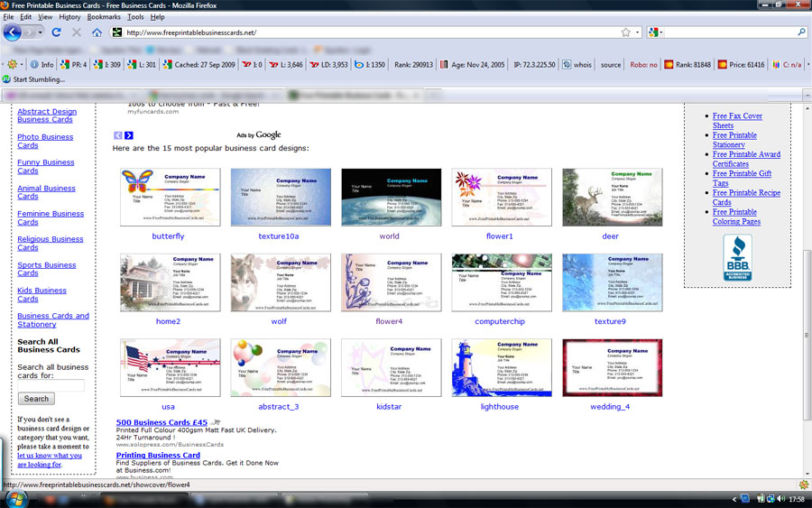812x508 pixels.
Task: Open the lighthouse business card thumbnail
Action: point(501,367)
